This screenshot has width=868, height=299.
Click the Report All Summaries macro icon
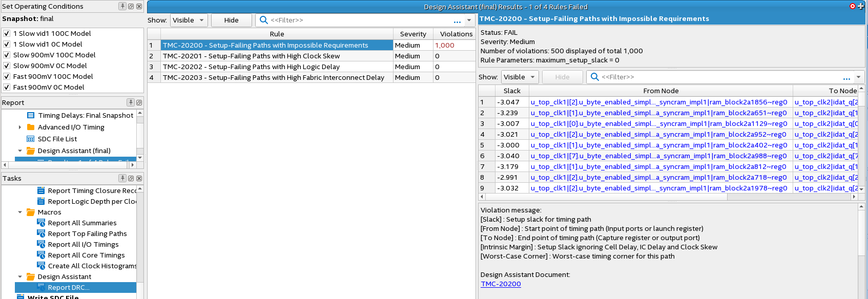tap(42, 223)
